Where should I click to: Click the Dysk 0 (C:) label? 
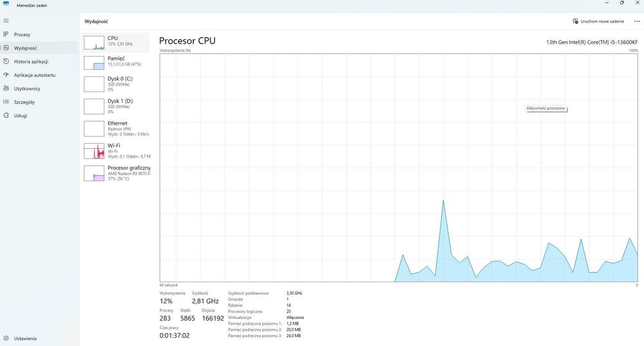(120, 79)
